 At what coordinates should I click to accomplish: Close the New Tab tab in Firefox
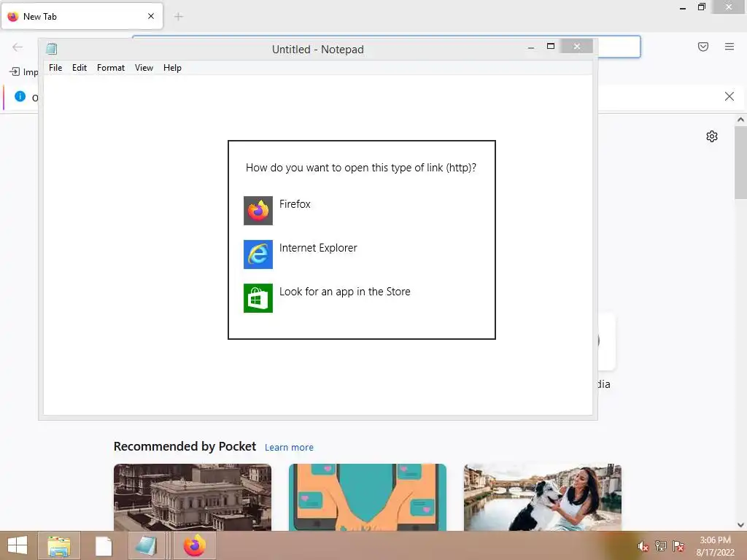coord(150,16)
